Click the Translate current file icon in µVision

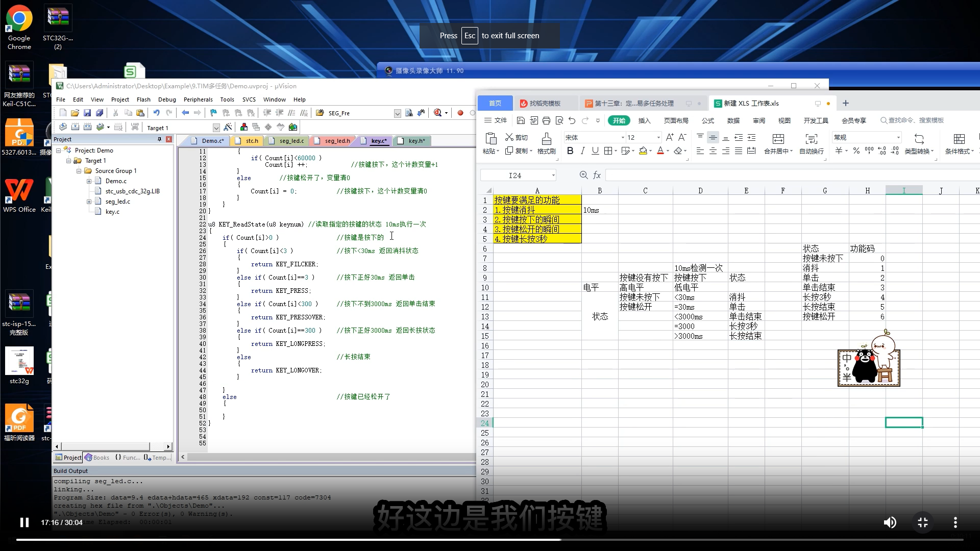point(63,127)
